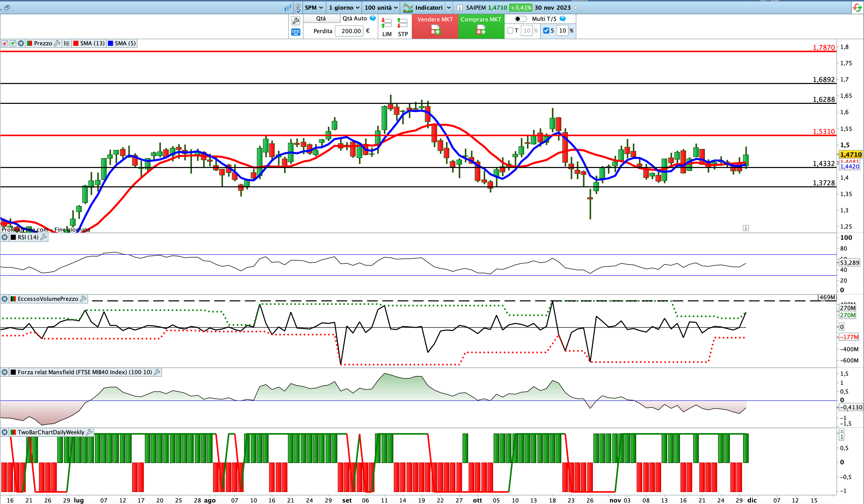Remove the RSI (14) indicator panel
This screenshot has height=504, width=864.
(5, 237)
